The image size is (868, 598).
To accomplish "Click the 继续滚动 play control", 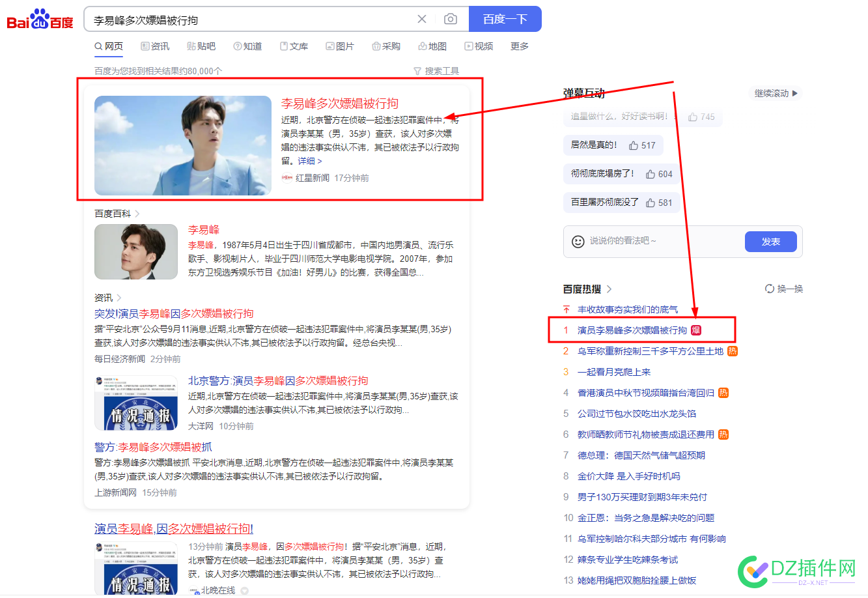I will 775,93.
